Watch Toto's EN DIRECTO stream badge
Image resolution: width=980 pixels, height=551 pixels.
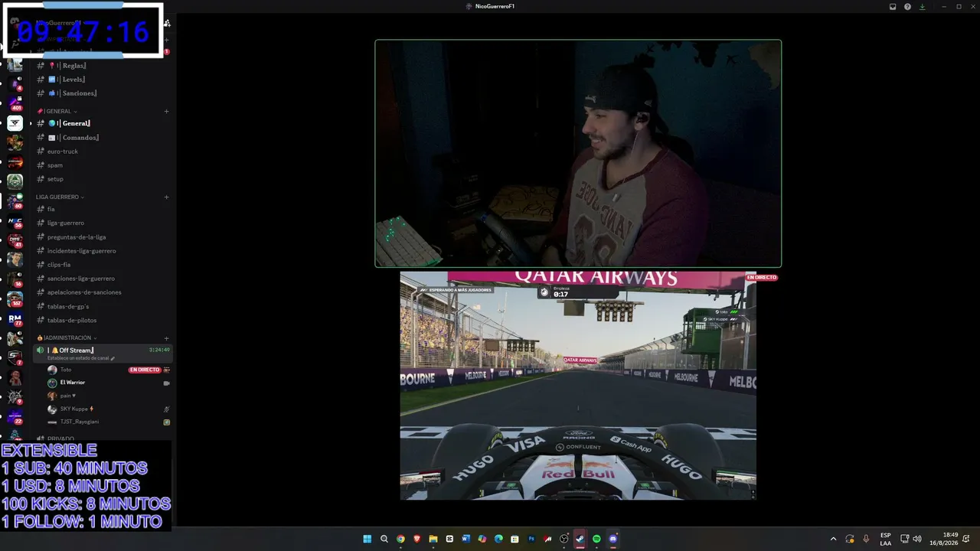pyautogui.click(x=145, y=370)
